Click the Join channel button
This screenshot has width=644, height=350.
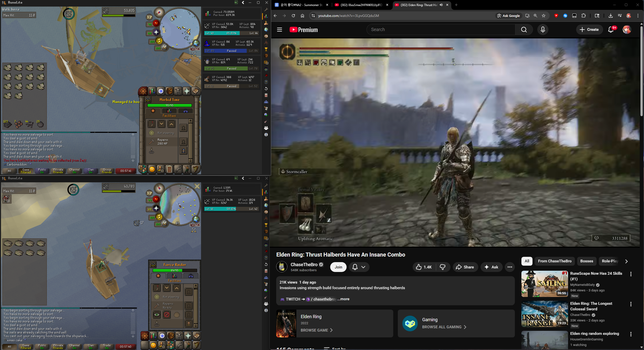click(x=338, y=267)
